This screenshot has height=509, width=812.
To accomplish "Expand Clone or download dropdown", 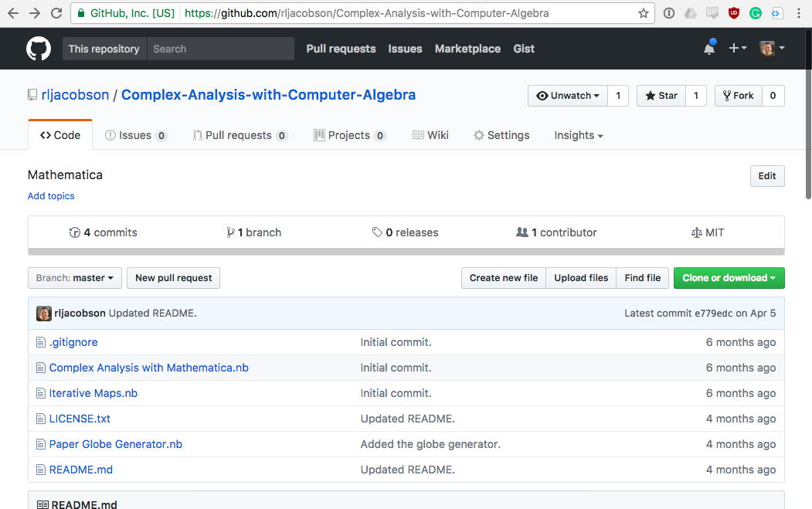I will point(729,278).
